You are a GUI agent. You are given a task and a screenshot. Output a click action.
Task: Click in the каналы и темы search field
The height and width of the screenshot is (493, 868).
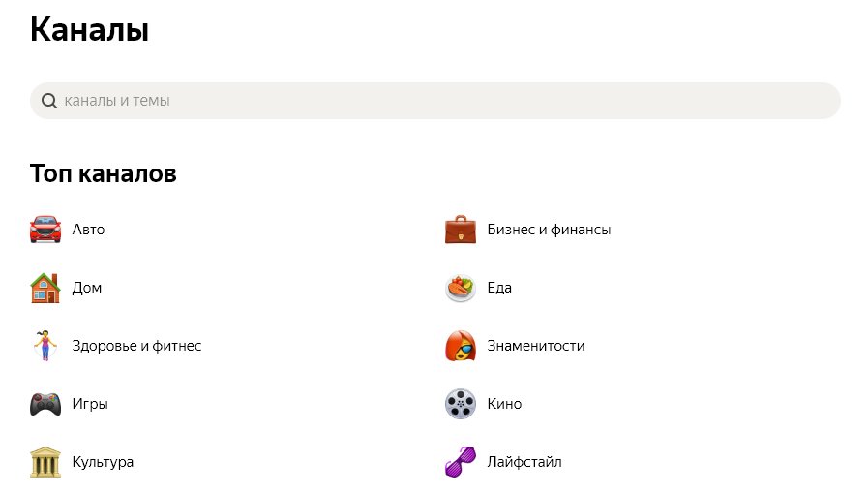[435, 101]
